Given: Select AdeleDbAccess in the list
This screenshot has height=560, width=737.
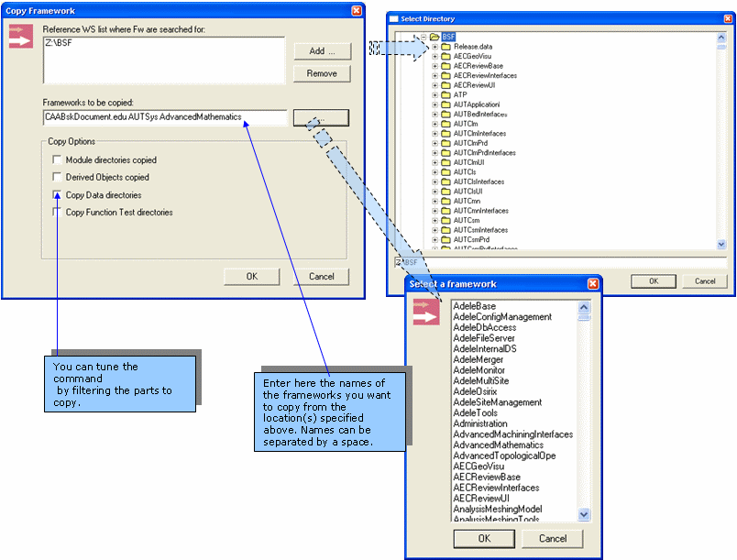Looking at the screenshot, I should (485, 327).
